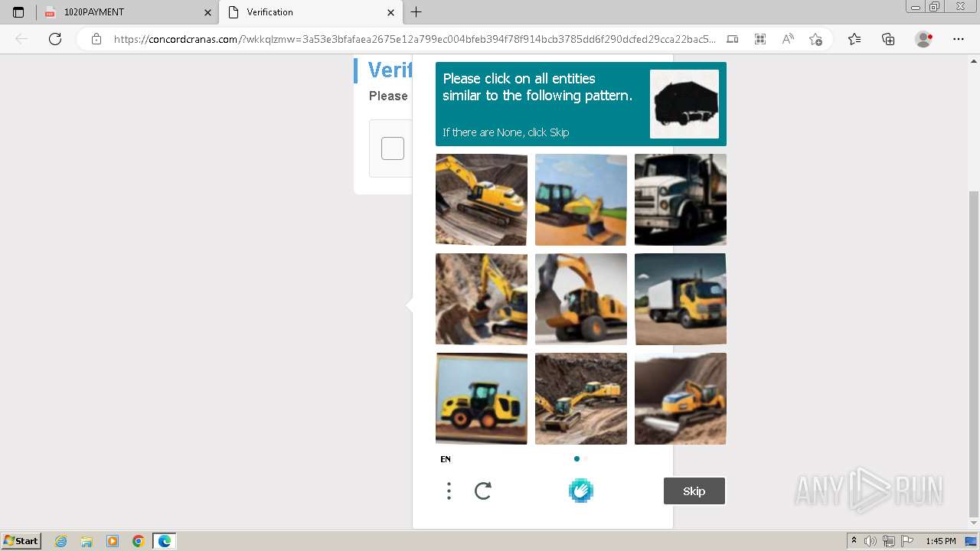Image resolution: width=980 pixels, height=551 pixels.
Task: Open File Explorer from taskbar
Action: (x=87, y=541)
